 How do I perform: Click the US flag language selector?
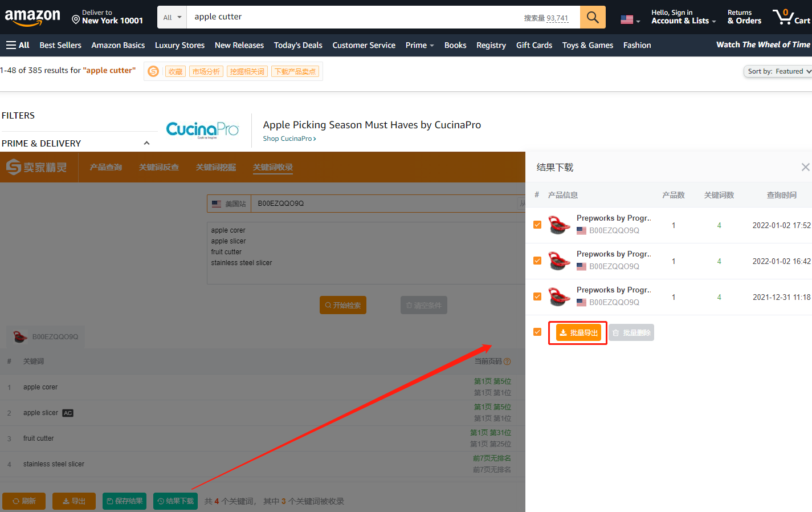[x=630, y=19]
